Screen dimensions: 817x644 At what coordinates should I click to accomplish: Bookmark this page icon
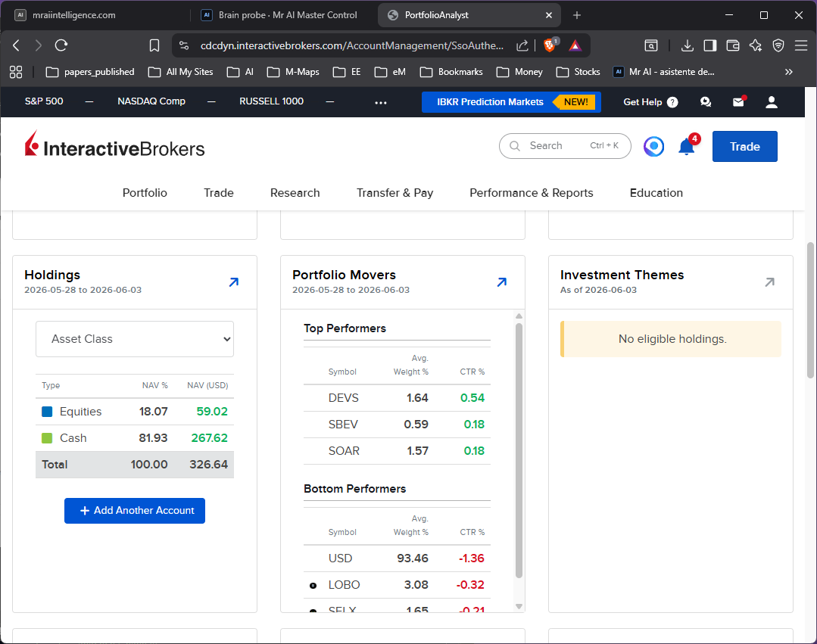tap(154, 45)
